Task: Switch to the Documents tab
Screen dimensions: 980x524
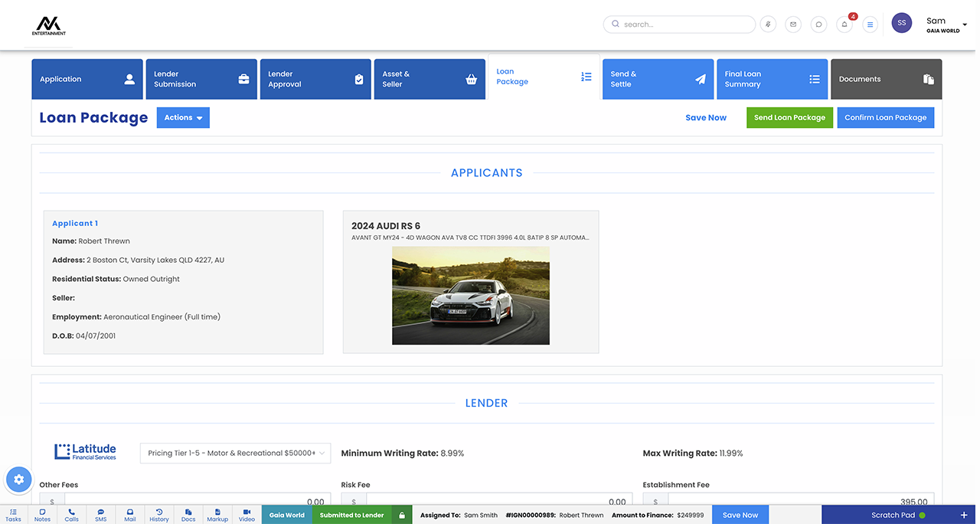Action: tap(887, 79)
